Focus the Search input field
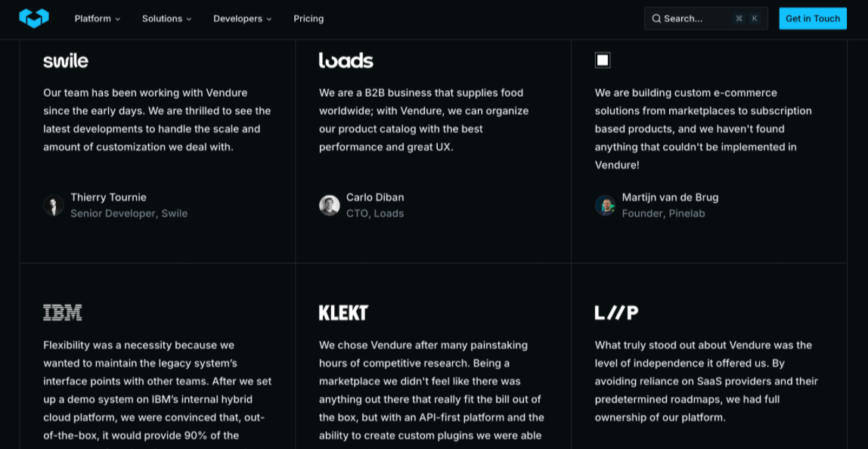 tap(696, 19)
